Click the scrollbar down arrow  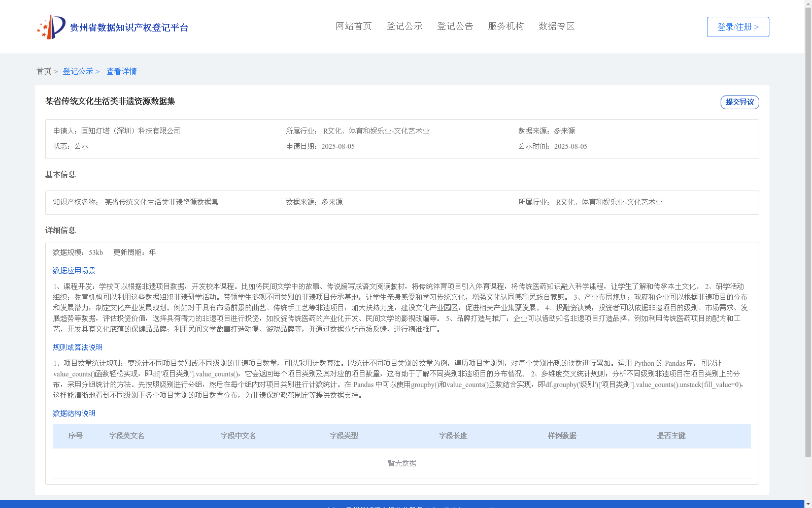click(808, 504)
